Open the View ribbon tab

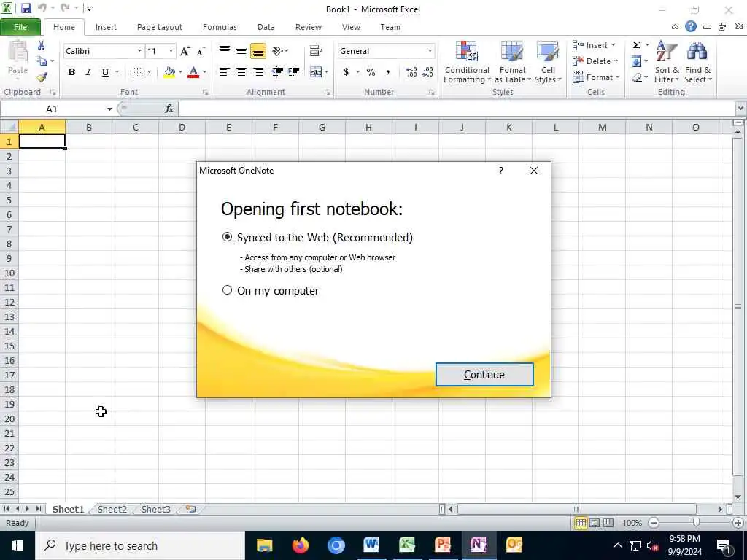[351, 27]
